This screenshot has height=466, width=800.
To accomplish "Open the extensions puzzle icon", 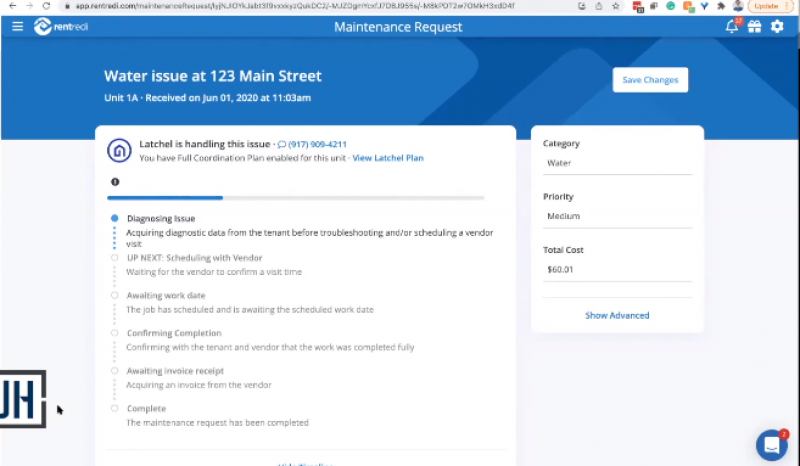I will (721, 6).
